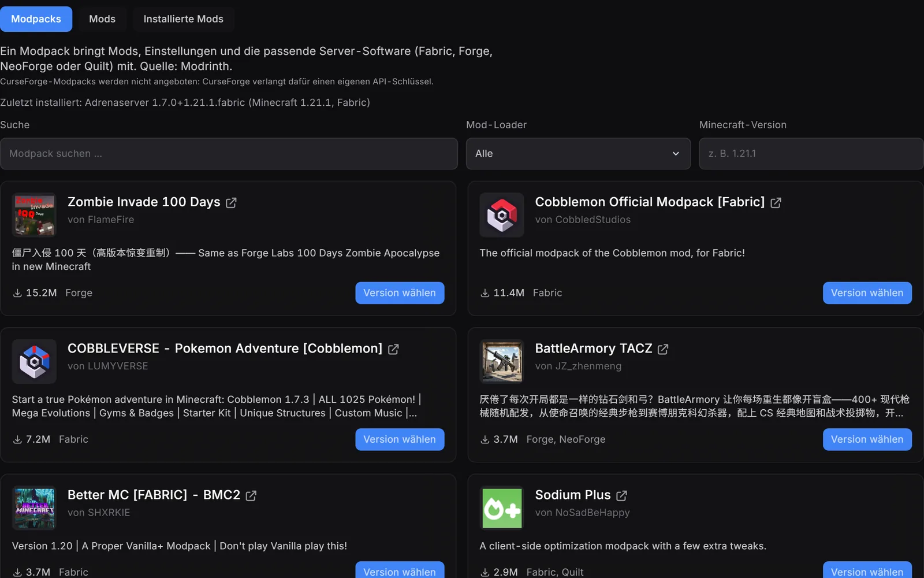Focus the Minecraft-Version input field

pyautogui.click(x=811, y=154)
